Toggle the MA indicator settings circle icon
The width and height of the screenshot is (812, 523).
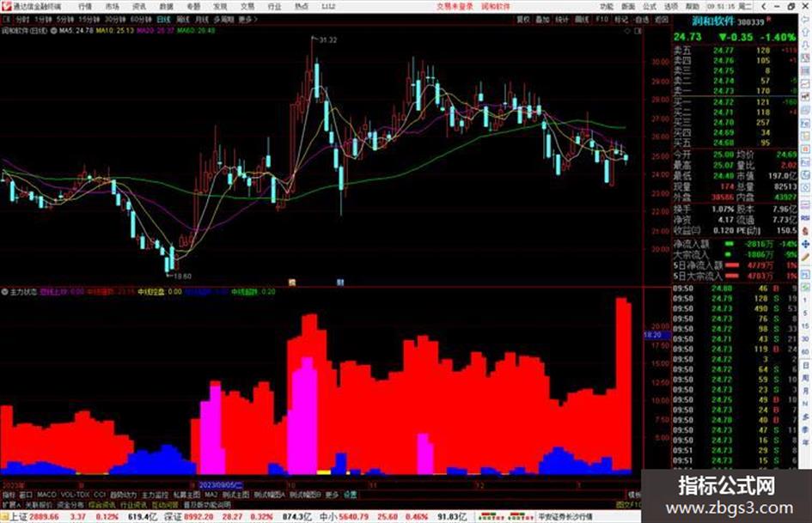53,31
